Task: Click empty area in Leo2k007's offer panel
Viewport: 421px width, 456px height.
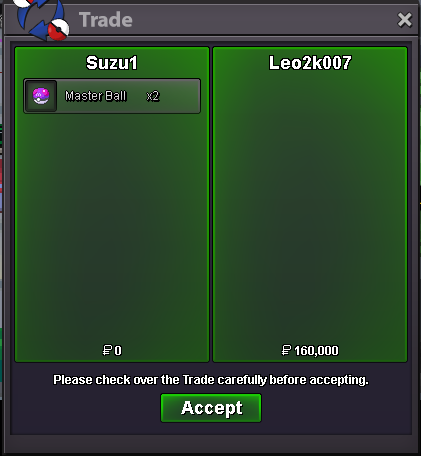Action: [310, 207]
